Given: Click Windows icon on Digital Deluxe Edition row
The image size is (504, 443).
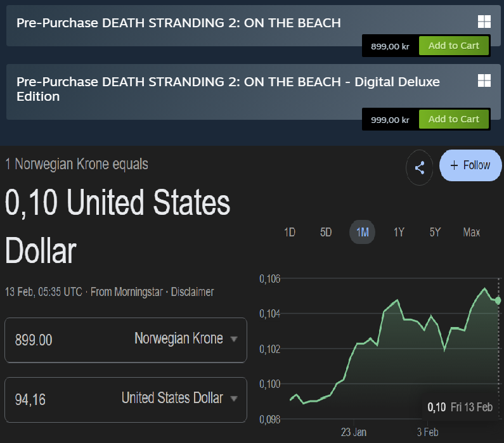Looking at the screenshot, I should tap(484, 80).
